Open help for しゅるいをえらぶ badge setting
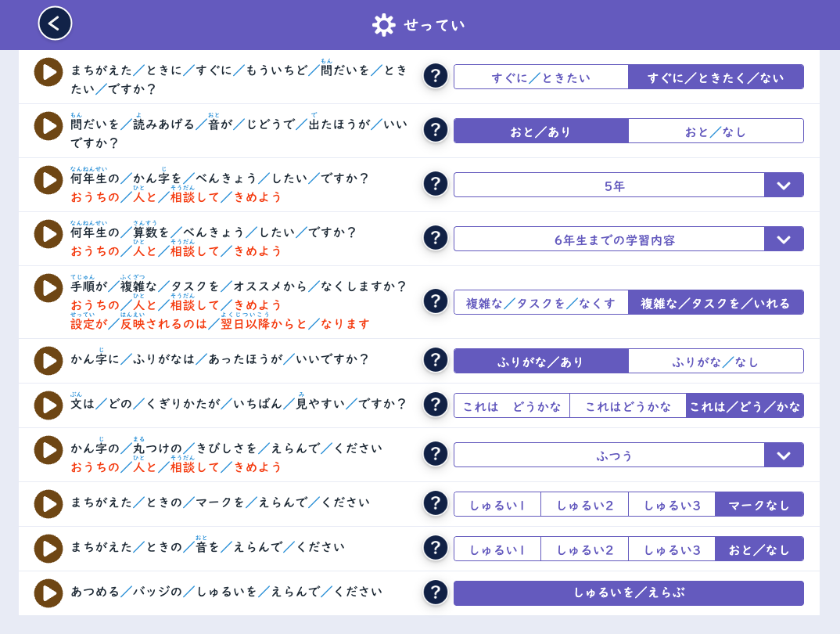Viewport: 840px width, 634px height. (436, 593)
